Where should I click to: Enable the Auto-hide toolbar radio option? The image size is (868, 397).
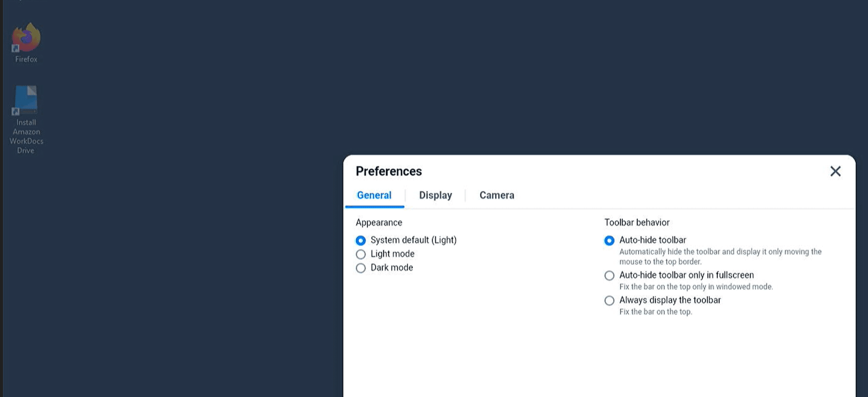click(x=609, y=241)
